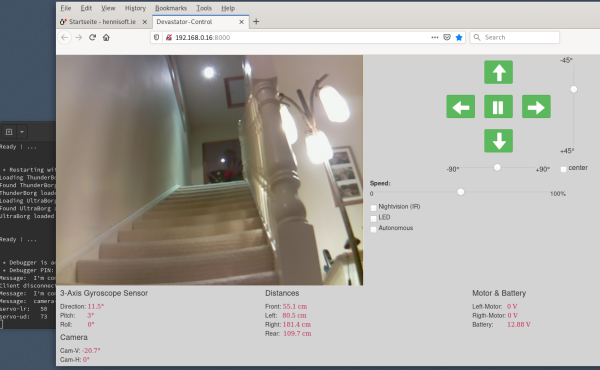Go back with the browser back arrow
This screenshot has width=600, height=370.
(65, 37)
